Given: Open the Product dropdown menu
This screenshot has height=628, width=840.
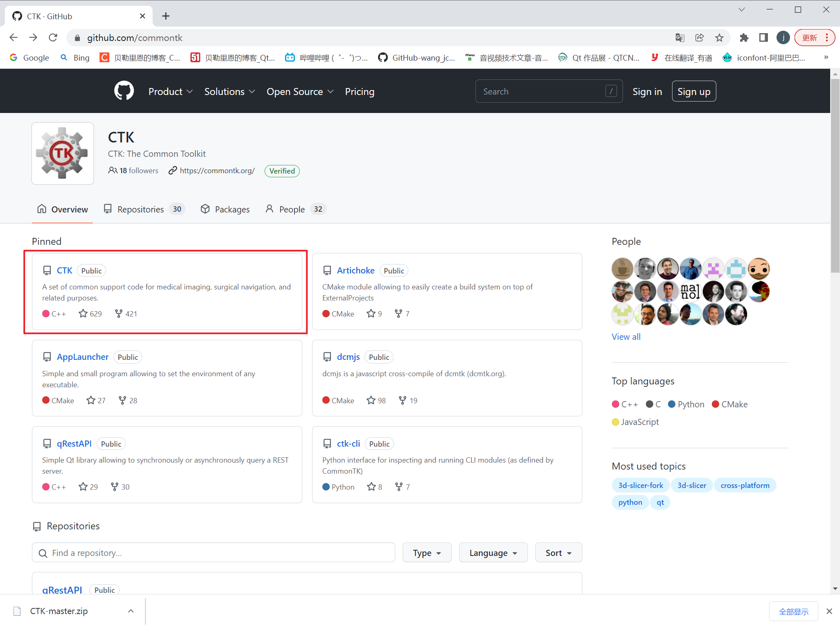Looking at the screenshot, I should (x=170, y=91).
